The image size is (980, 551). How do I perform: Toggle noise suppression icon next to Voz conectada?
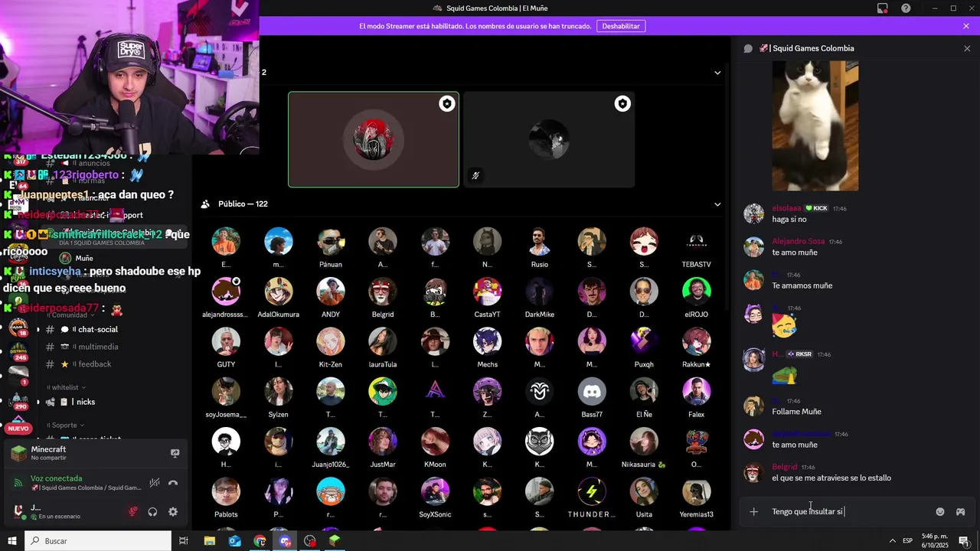point(154,483)
